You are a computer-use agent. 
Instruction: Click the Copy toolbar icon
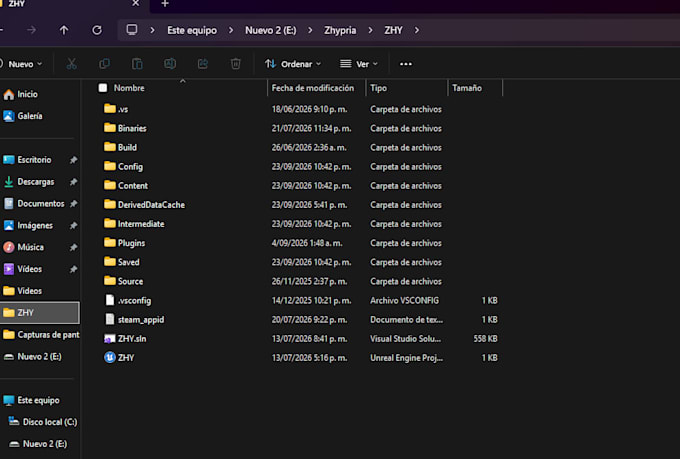coord(105,64)
